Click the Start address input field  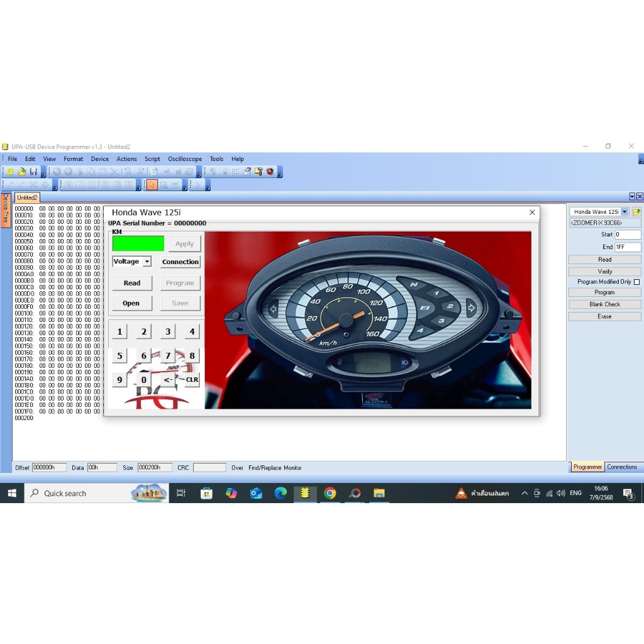[628, 235]
